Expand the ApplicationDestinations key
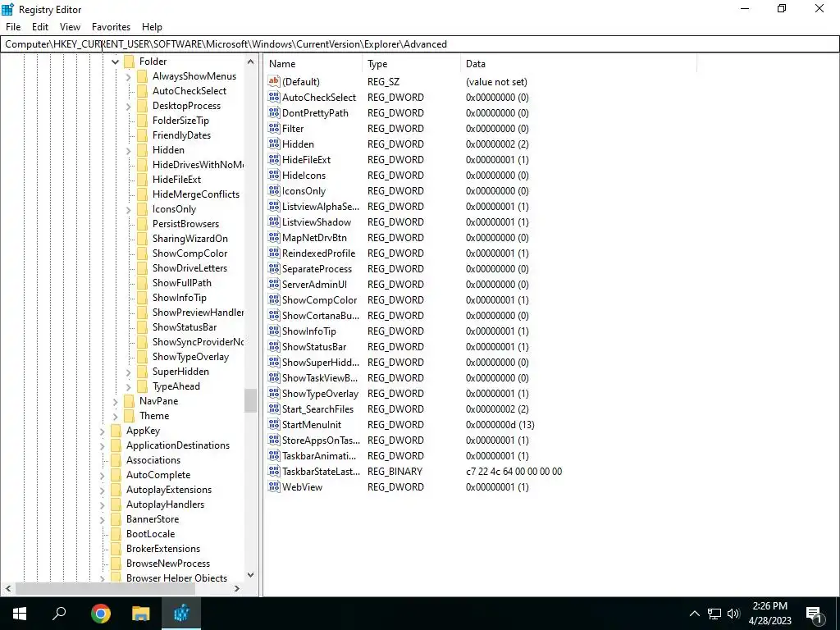Viewport: 840px width, 630px height. coord(103,445)
